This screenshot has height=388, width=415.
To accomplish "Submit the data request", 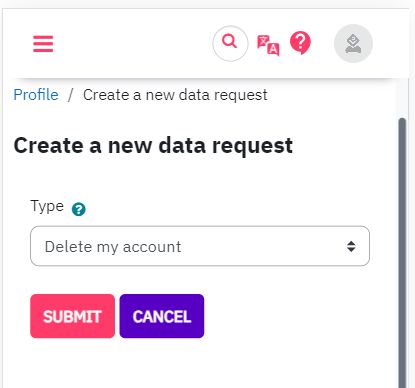I will point(72,316).
